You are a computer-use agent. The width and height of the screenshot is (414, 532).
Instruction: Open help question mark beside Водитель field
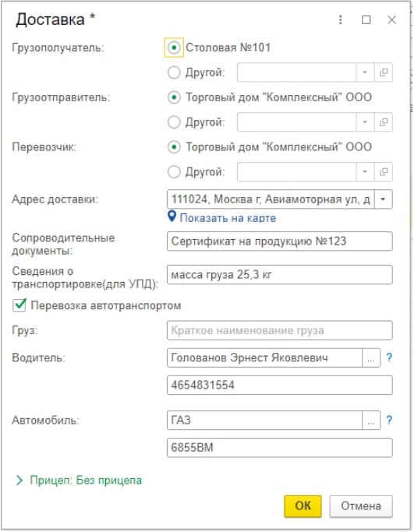tap(389, 358)
